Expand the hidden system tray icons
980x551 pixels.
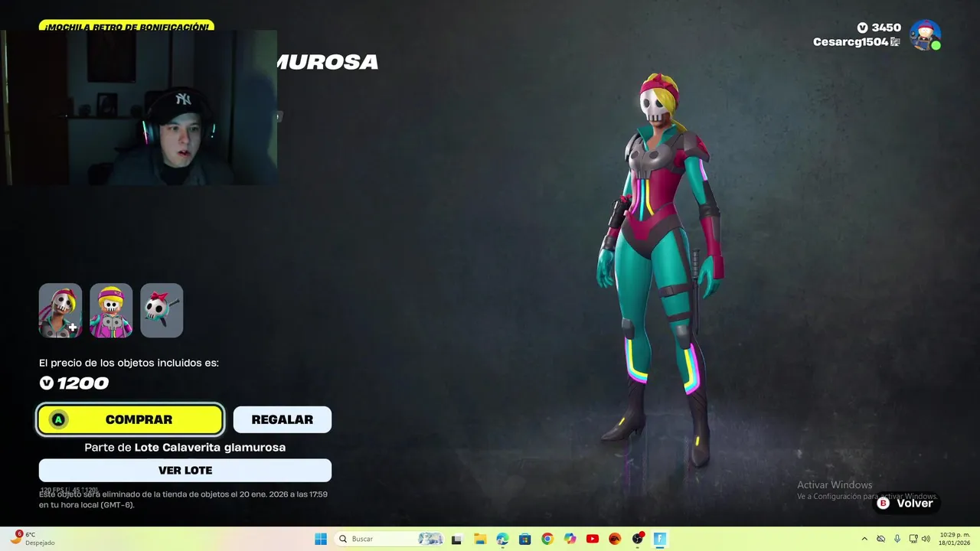coord(864,539)
